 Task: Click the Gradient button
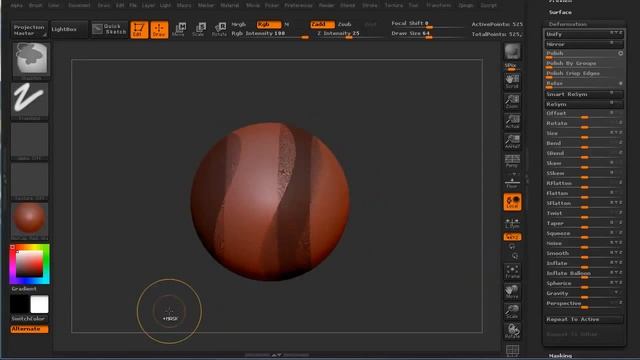pyautogui.click(x=24, y=289)
